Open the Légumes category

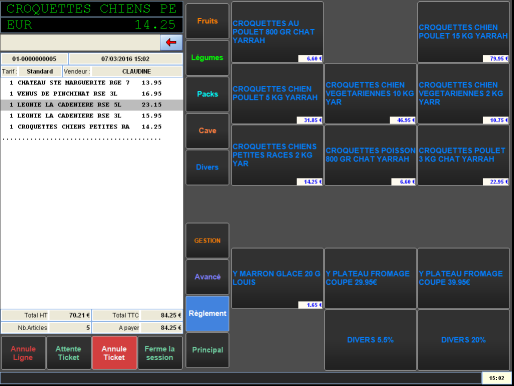click(x=207, y=58)
